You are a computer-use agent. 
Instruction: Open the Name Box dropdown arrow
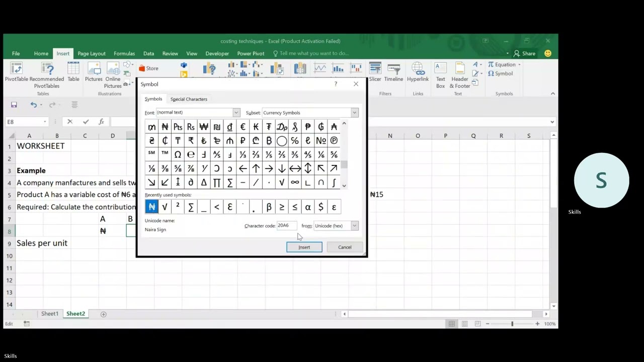(x=45, y=122)
